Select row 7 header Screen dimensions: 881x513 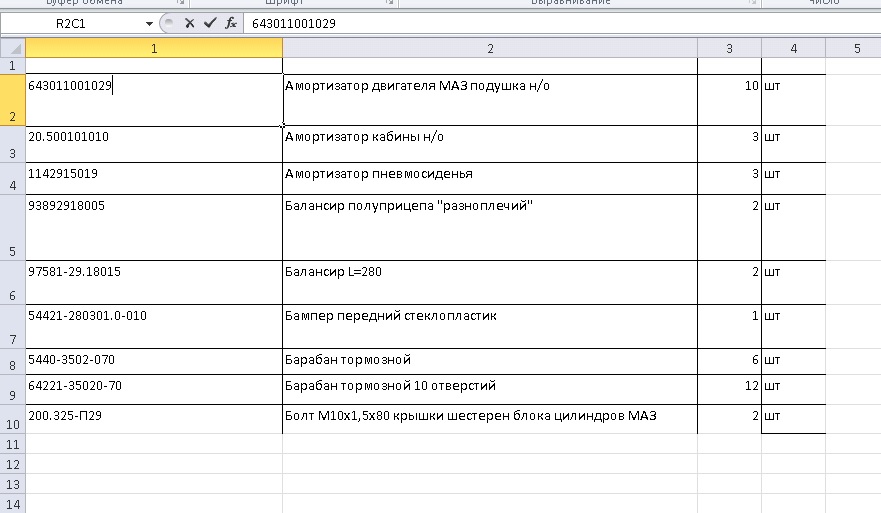[12, 326]
